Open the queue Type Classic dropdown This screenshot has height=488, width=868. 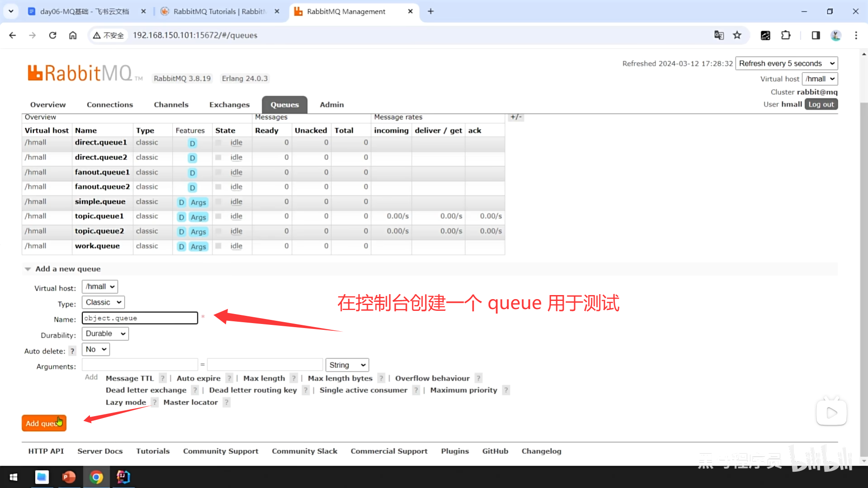pos(103,302)
